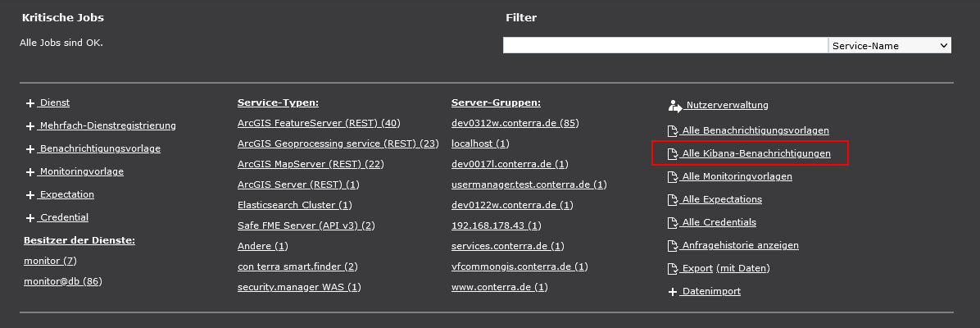Select the Elasticsearch Cluster service type
Image resolution: width=980 pixels, height=328 pixels.
294,205
